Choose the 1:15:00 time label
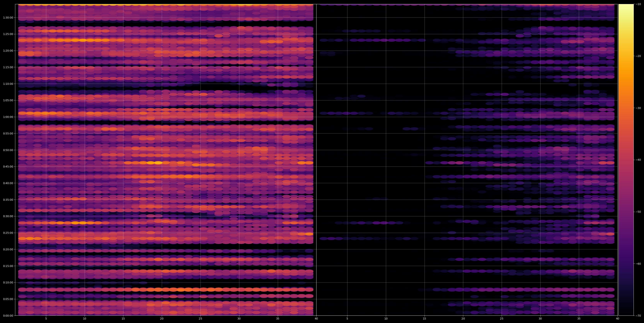 coord(8,67)
